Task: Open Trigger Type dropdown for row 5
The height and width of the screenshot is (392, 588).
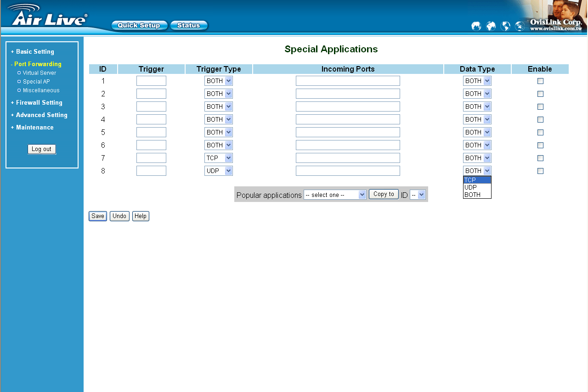Action: click(x=219, y=132)
